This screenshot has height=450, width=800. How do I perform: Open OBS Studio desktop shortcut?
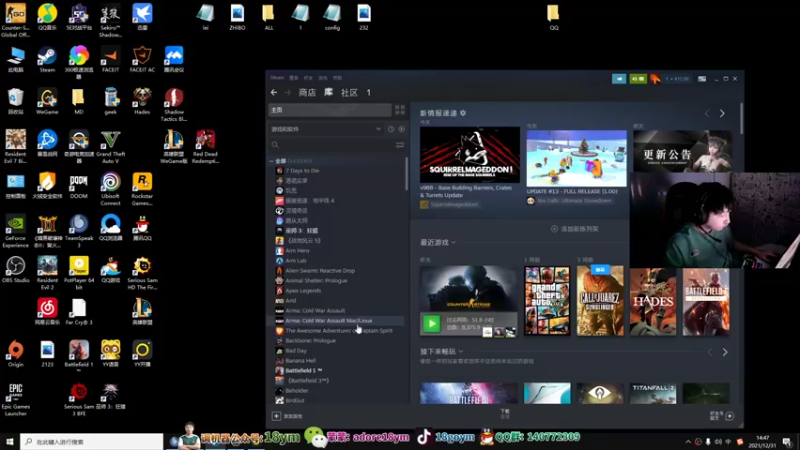tap(15, 270)
